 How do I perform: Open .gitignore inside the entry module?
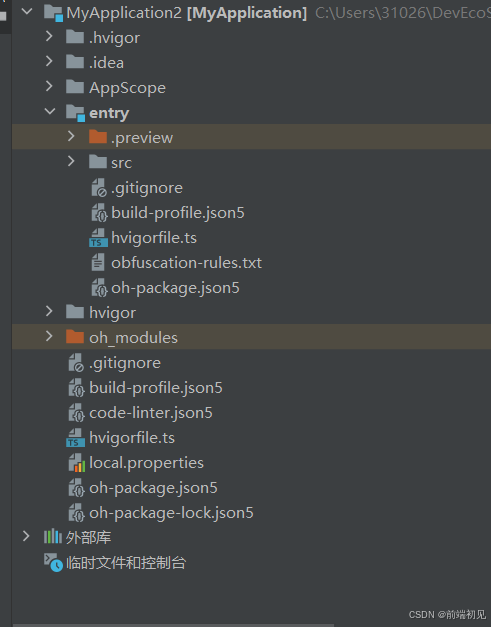pyautogui.click(x=147, y=188)
